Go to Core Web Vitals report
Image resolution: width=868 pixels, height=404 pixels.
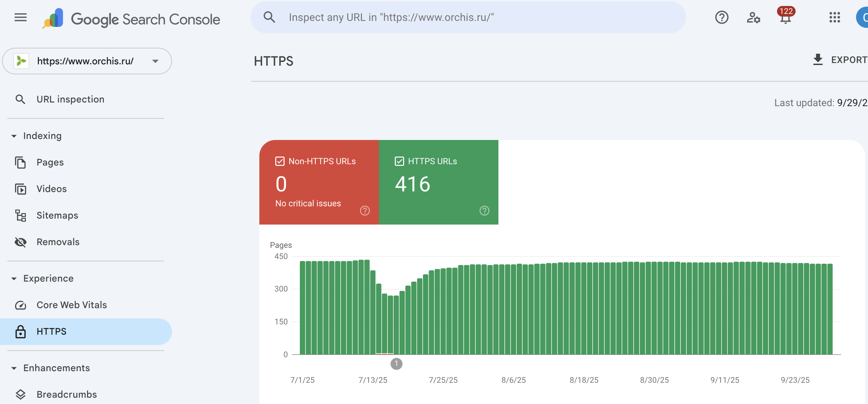pos(71,305)
